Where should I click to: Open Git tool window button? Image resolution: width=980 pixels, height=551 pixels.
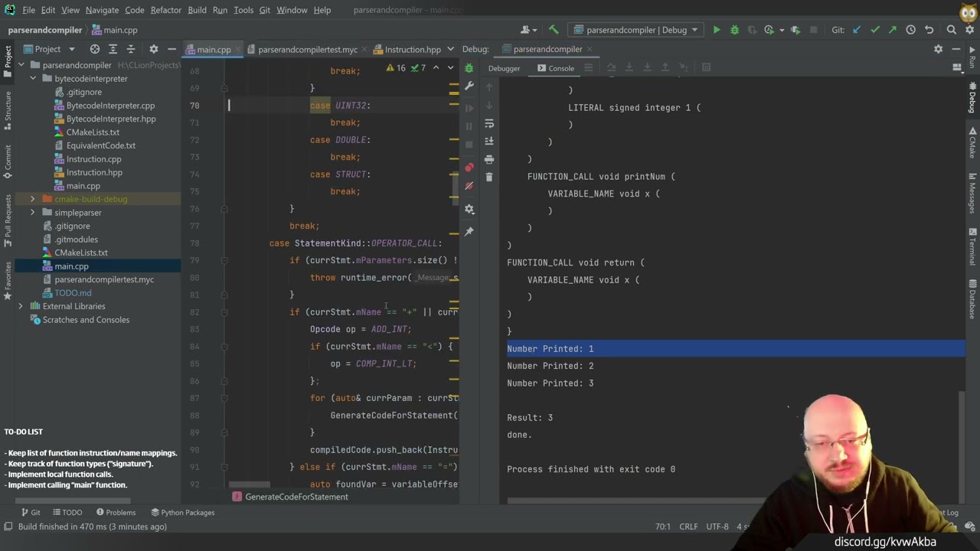click(30, 513)
